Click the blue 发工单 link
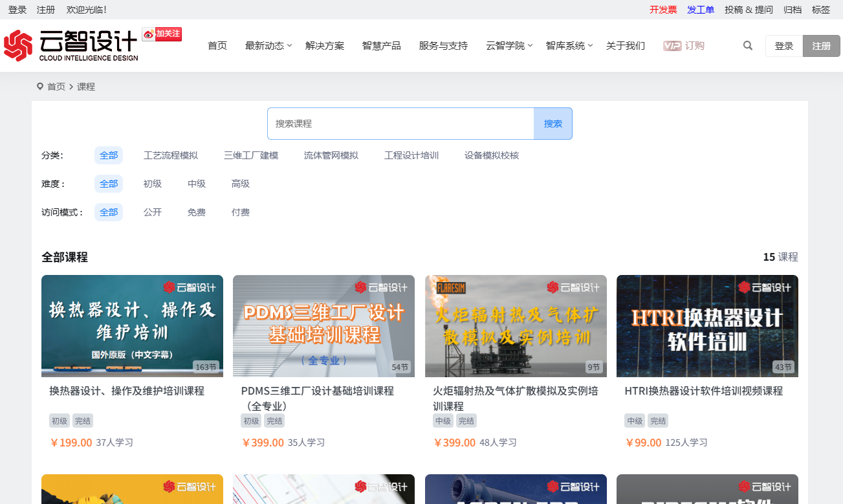 coord(701,10)
